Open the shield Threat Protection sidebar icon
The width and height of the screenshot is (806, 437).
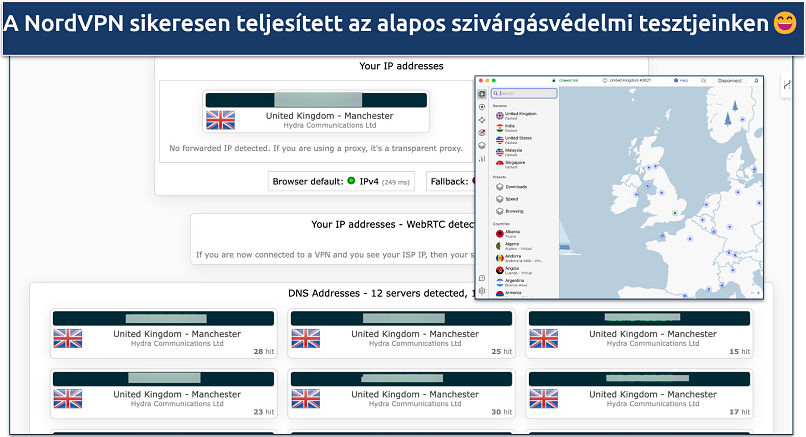(x=482, y=106)
